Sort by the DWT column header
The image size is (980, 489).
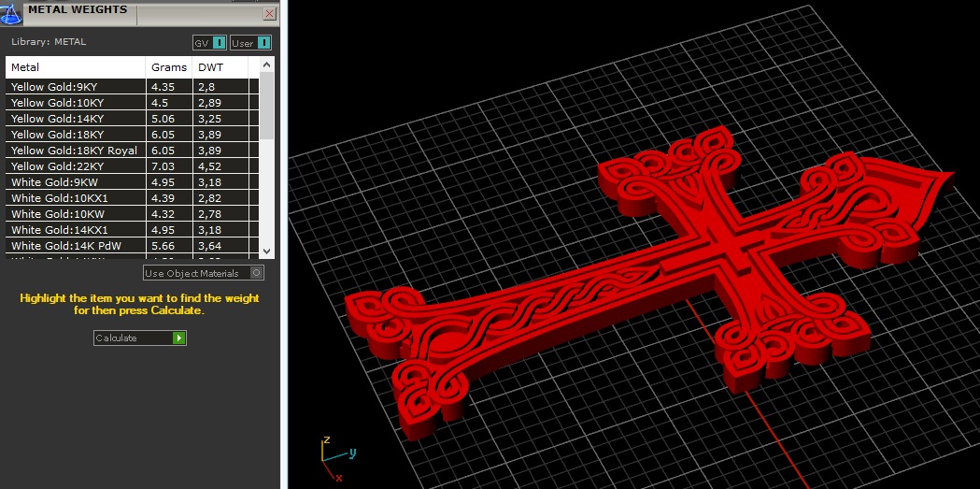coord(220,67)
